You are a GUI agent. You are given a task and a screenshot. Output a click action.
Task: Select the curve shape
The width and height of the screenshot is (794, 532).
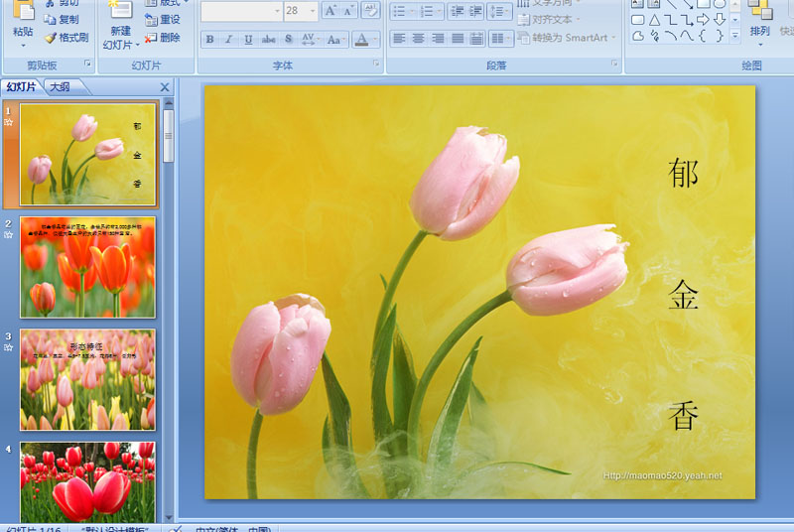(686, 36)
